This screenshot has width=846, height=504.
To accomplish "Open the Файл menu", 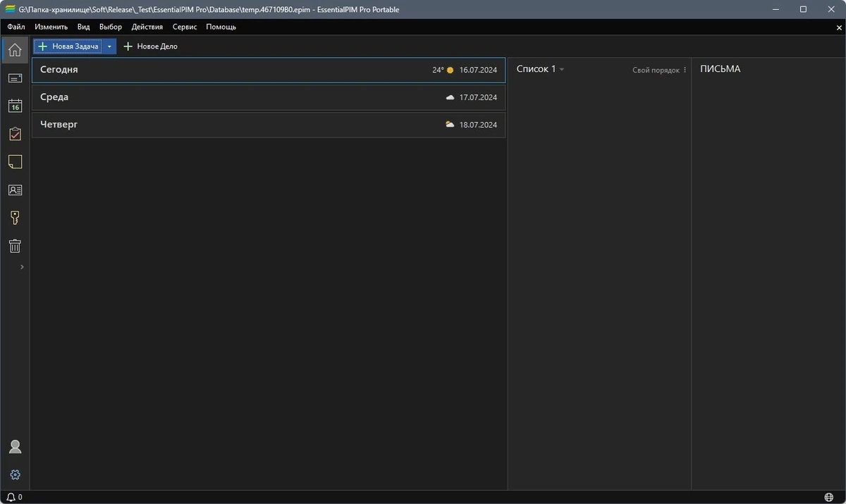I will click(16, 27).
